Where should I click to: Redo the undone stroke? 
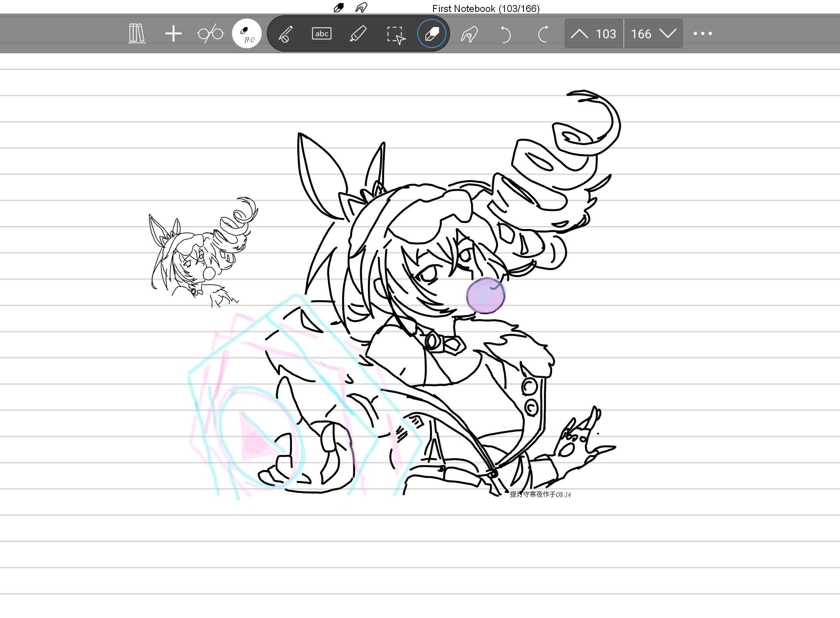[542, 34]
